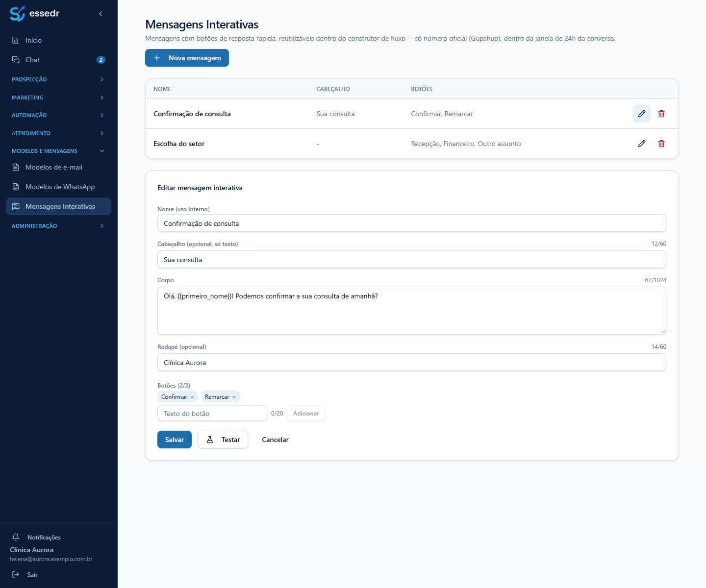Focus the Nome (uso interno) field
Screen dimensions: 706x588
point(412,223)
